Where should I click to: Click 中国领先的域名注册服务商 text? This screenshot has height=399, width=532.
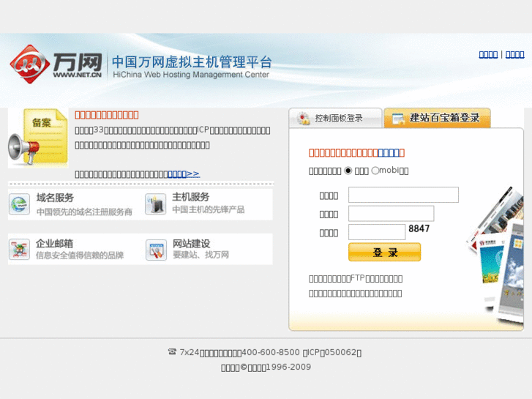84,212
